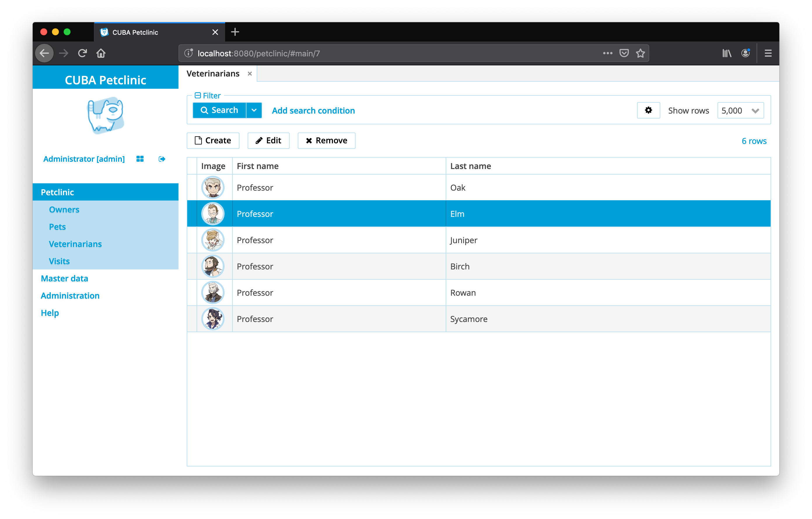
Task: Expand the Administration menu
Action: coord(70,296)
